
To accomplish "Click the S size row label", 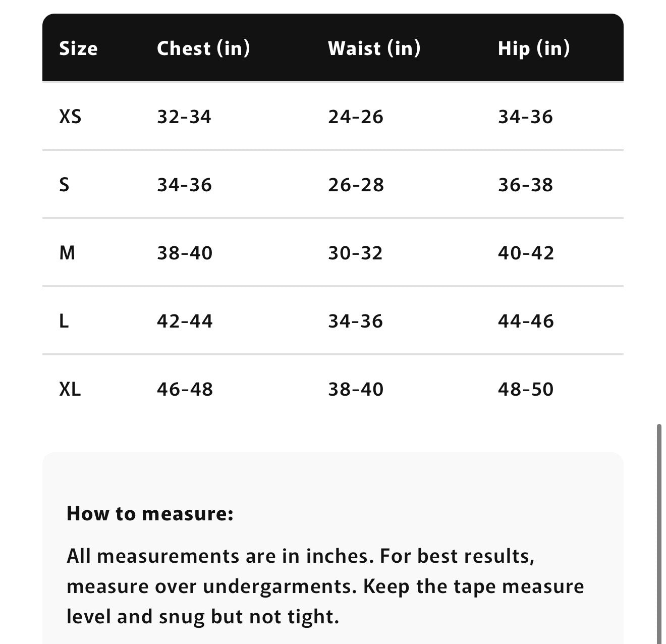I will (64, 185).
